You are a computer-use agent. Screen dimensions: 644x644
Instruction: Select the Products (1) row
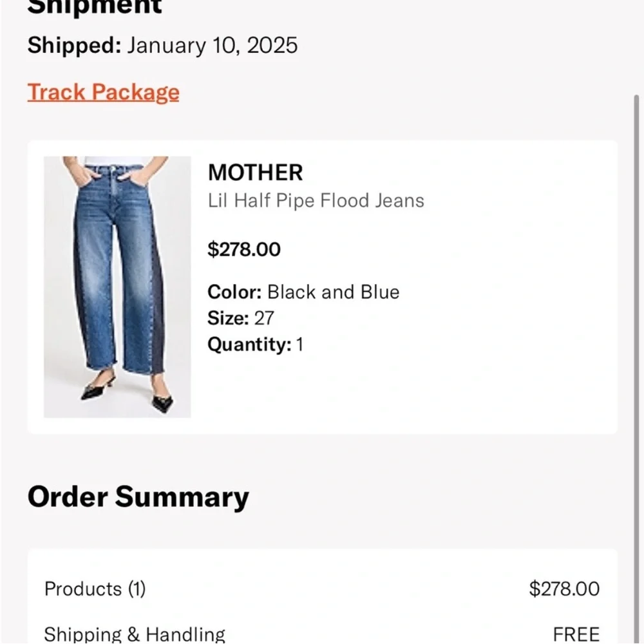(95, 589)
